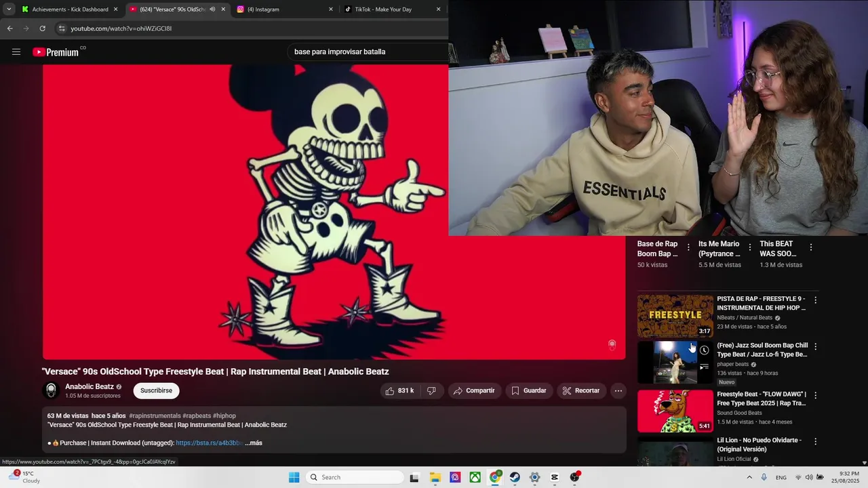Open options menu for PISTA DE RAP - FREESTYLE 9
Viewport: 868px width, 488px height.
coord(815,300)
